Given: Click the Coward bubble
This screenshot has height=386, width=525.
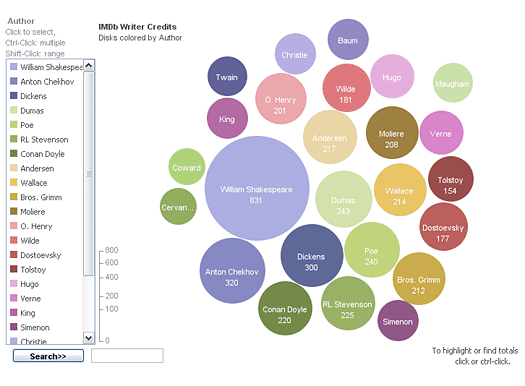Looking at the screenshot, I should [187, 166].
